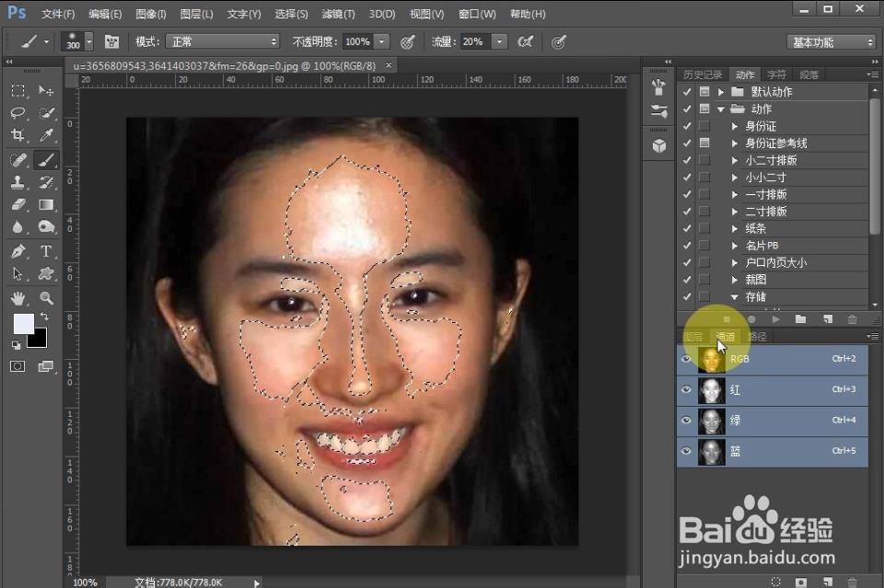
Task: Select the Zoom tool
Action: point(46,298)
